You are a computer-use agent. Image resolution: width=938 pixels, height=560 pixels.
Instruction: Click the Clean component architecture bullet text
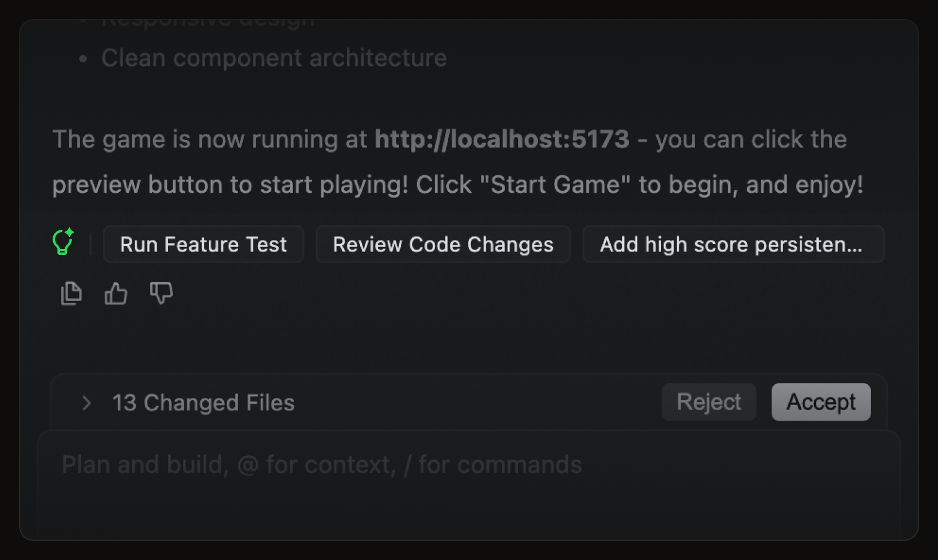[x=274, y=58]
